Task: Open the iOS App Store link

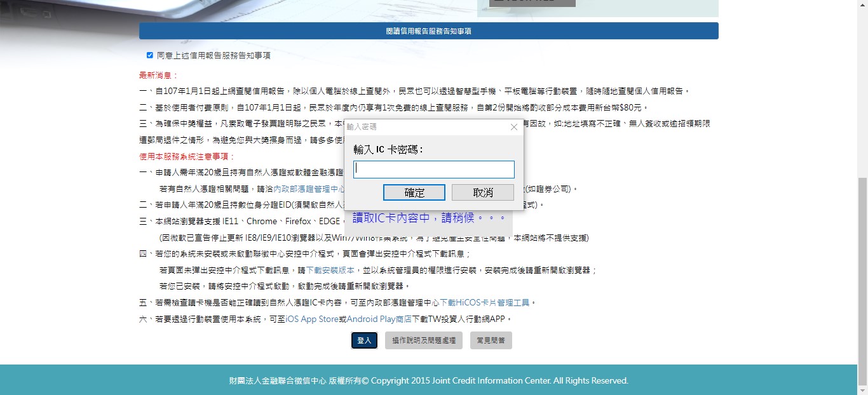Action: 312,319
